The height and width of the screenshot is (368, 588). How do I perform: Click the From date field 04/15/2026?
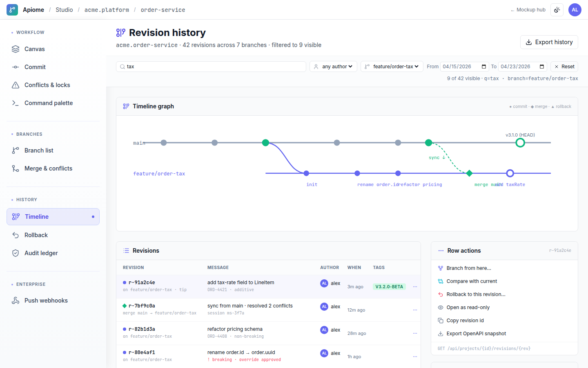pyautogui.click(x=465, y=67)
